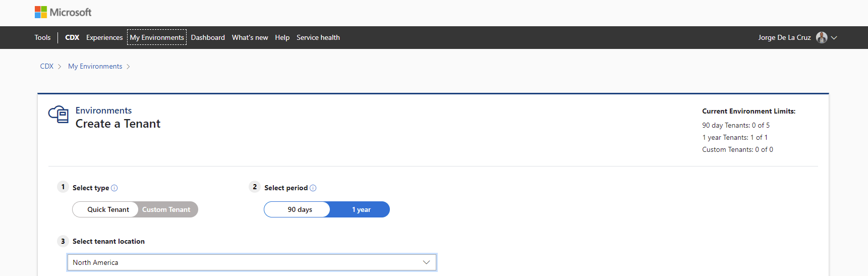Click user name Jorge De La Cruz
The height and width of the screenshot is (276, 868).
tap(784, 37)
